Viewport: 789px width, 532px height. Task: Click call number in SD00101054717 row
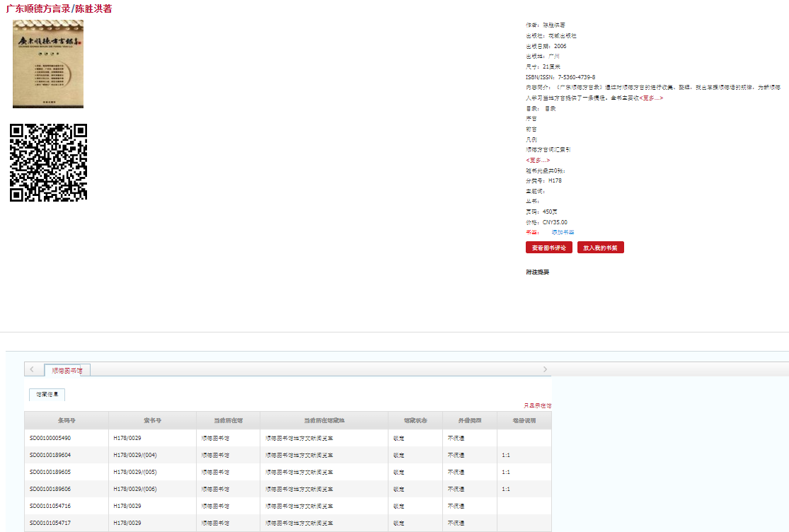tap(127, 523)
